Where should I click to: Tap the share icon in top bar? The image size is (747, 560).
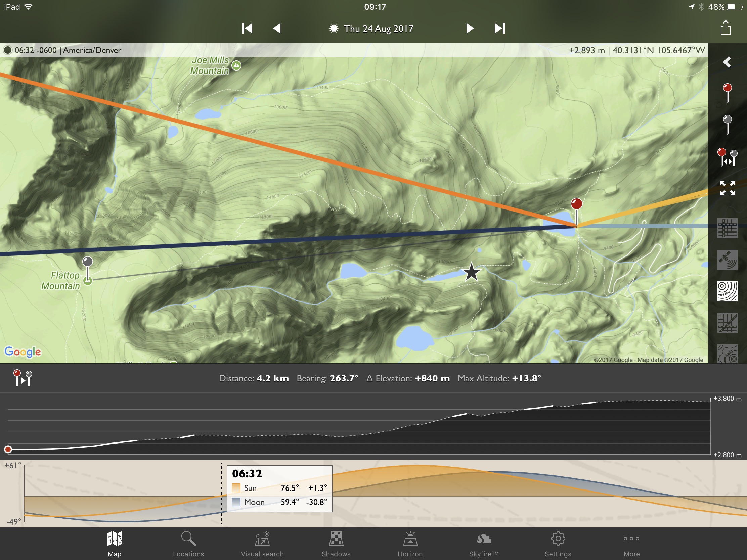tap(726, 28)
